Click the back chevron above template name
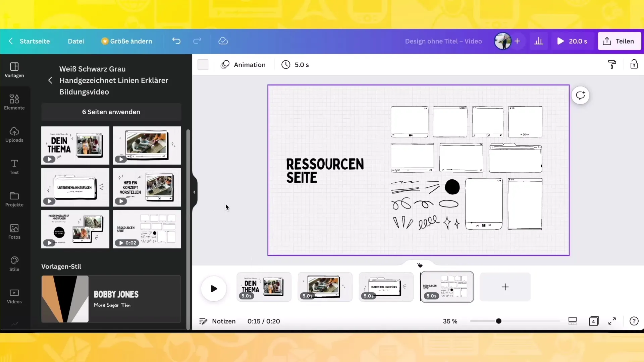 [x=50, y=80]
